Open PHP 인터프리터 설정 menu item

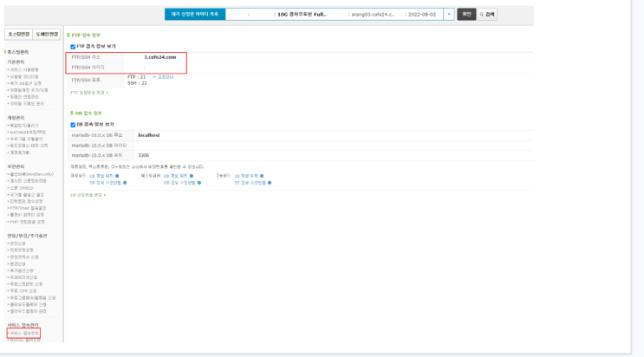pyautogui.click(x=27, y=222)
